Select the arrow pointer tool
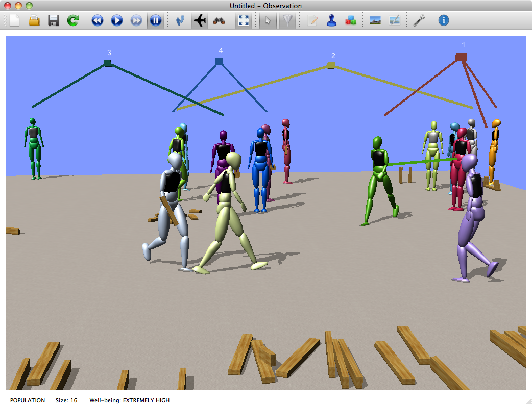532x405 pixels. (269, 20)
